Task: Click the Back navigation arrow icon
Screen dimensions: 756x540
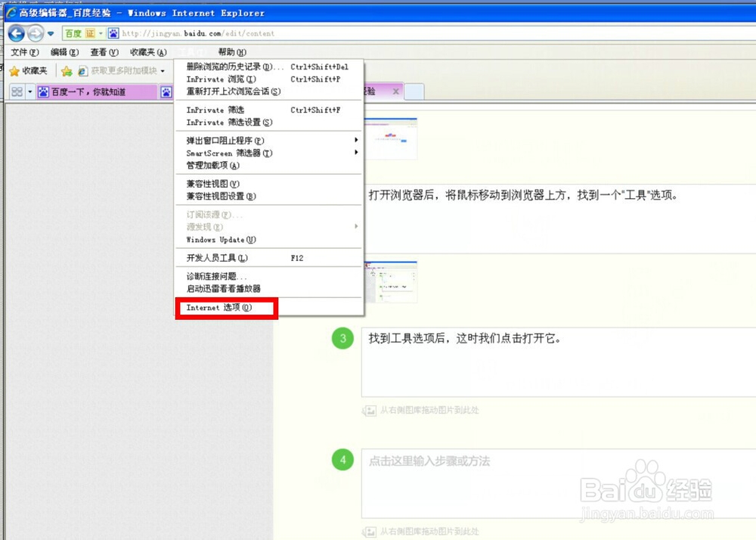Action: pos(16,33)
